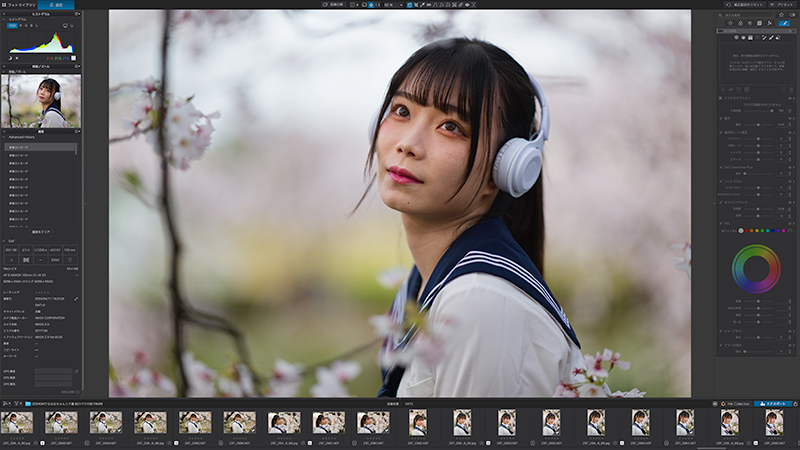
Task: Select the repair bandage tool in toolbar
Action: (x=460, y=5)
